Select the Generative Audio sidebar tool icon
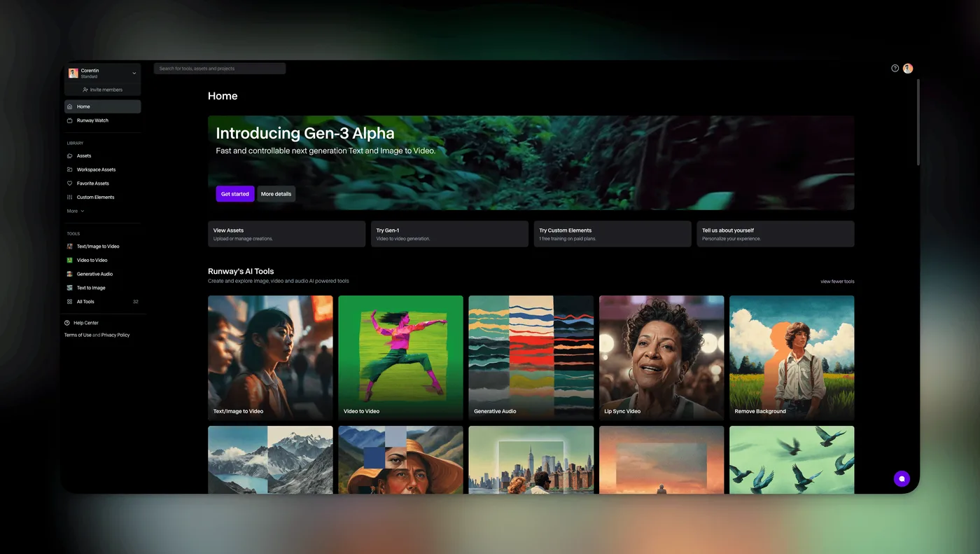 pos(69,274)
